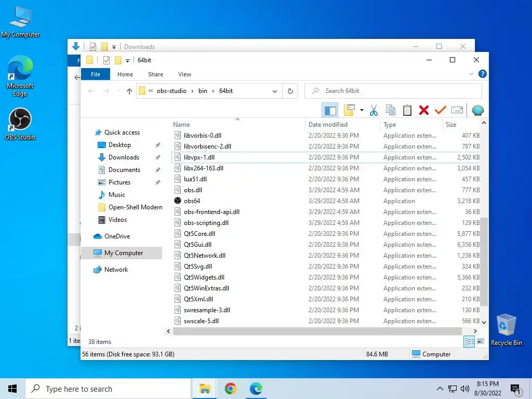Select Desktop in navigation pane
This screenshot has height=399, width=532.
[119, 145]
